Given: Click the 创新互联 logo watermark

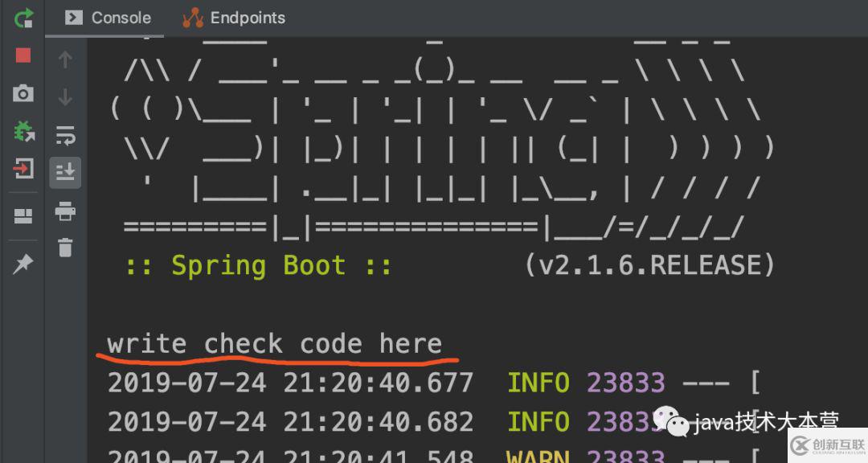Looking at the screenshot, I should pyautogui.click(x=828, y=444).
